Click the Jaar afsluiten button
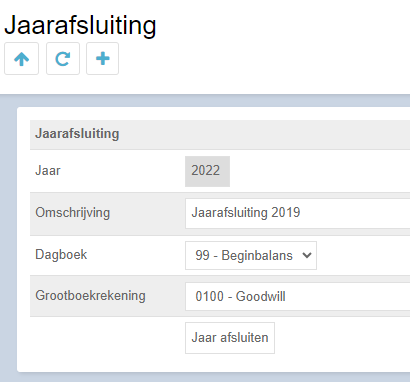 [230, 338]
